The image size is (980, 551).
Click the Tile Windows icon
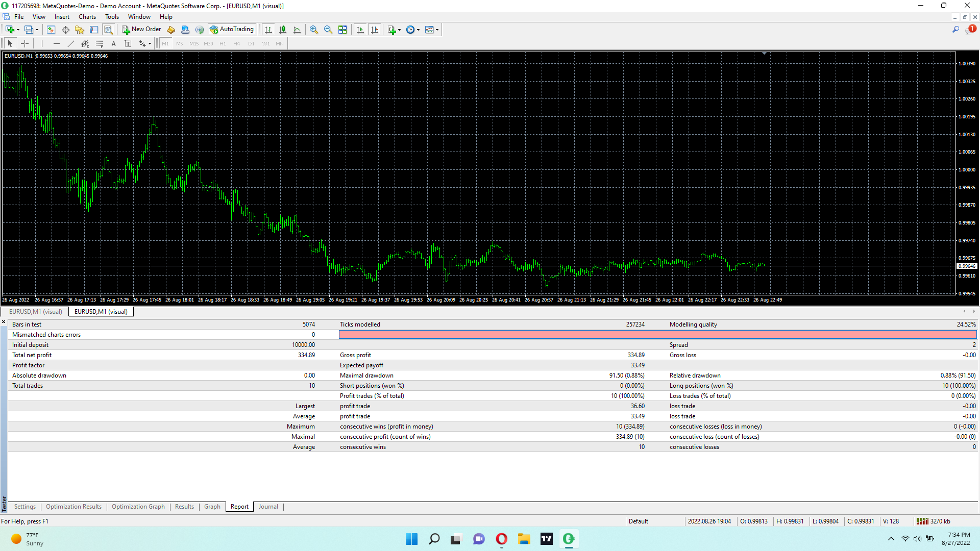[342, 30]
